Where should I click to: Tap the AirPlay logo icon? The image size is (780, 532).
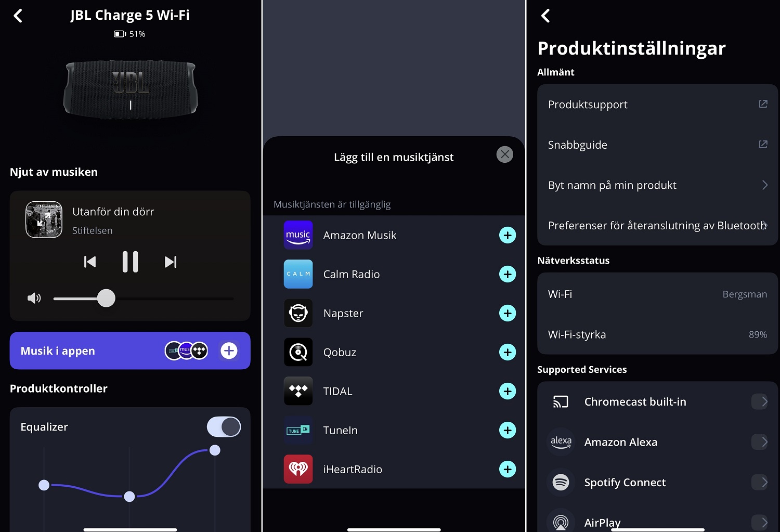coord(561,521)
